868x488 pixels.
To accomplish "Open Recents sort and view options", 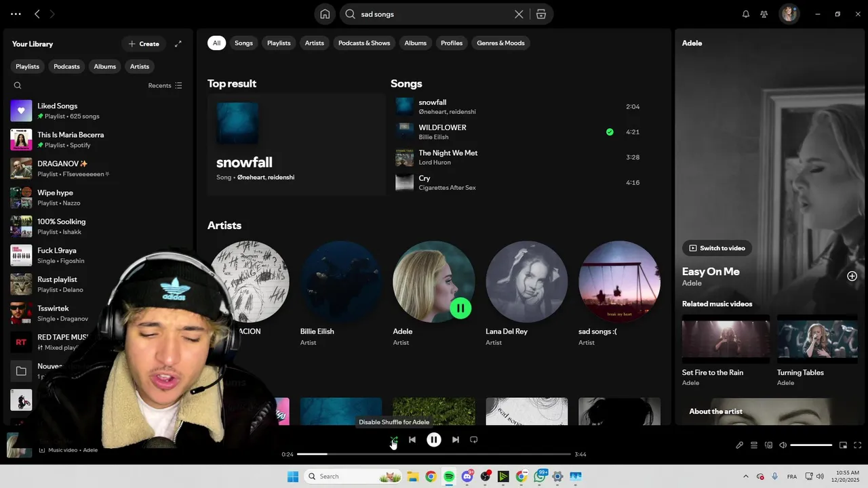I will 165,85.
